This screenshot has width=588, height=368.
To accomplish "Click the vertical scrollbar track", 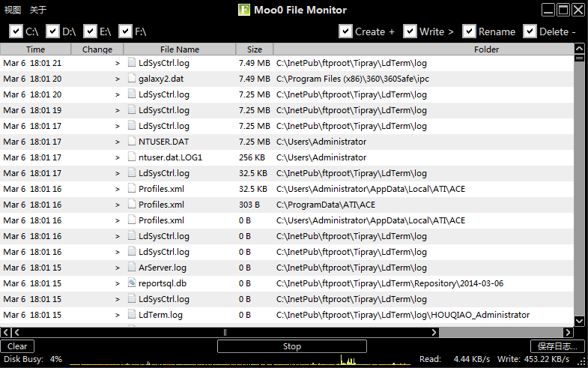I will pyautogui.click(x=579, y=189).
